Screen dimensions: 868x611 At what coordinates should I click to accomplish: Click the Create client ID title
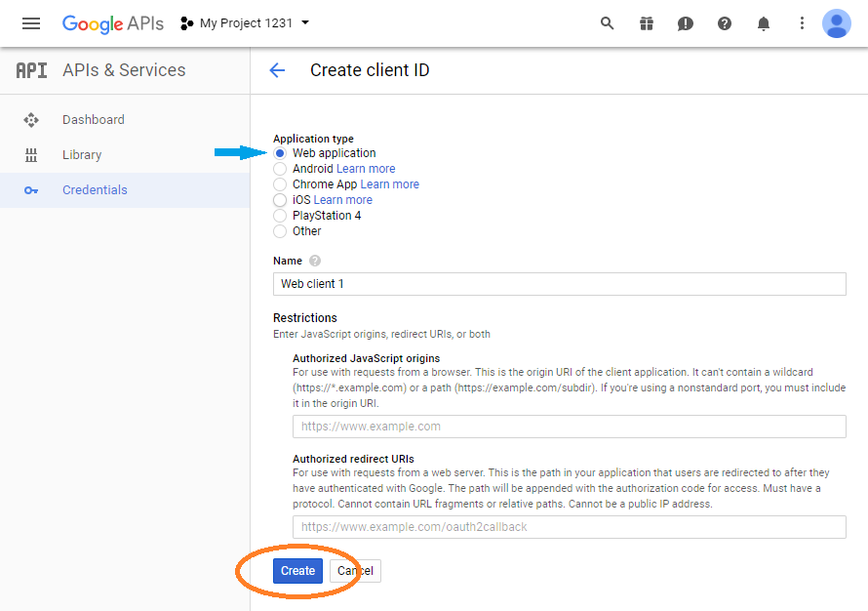pyautogui.click(x=370, y=70)
